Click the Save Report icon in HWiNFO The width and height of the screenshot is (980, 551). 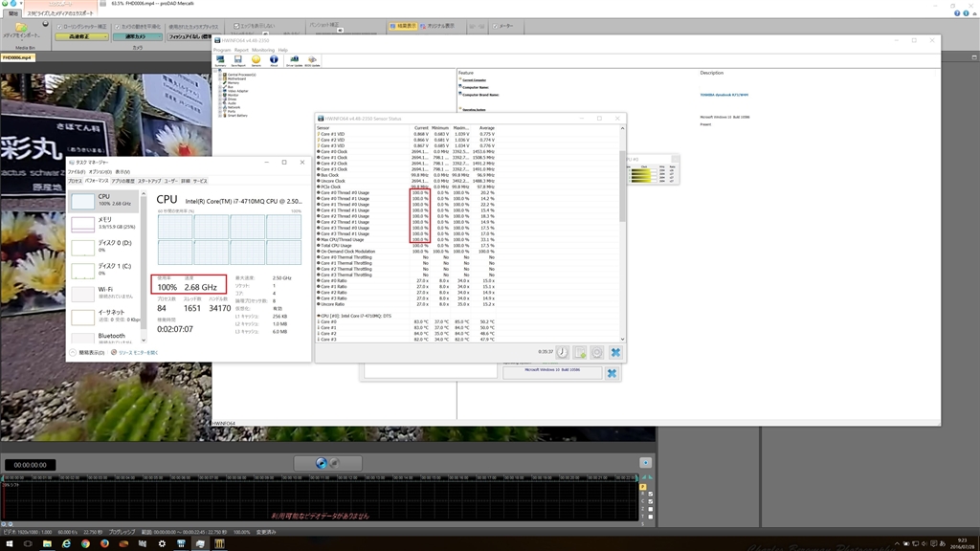click(238, 60)
